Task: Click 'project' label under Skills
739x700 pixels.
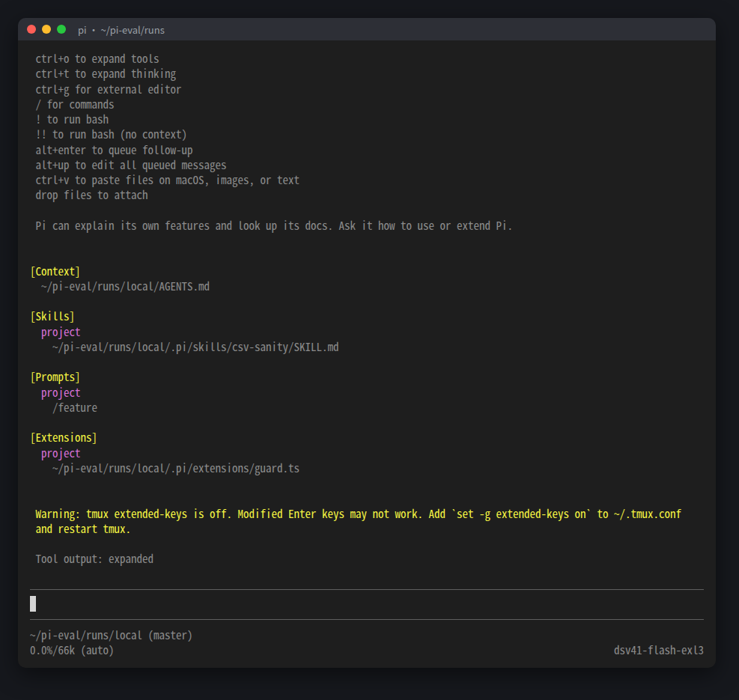Action: [61, 332]
